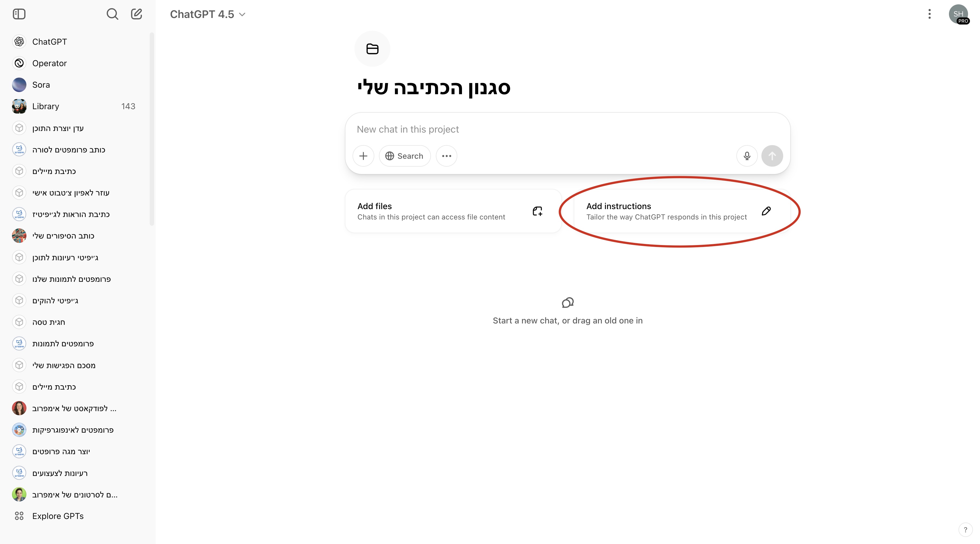The image size is (980, 544).
Task: Open the SH profile account menu
Action: pyautogui.click(x=958, y=14)
